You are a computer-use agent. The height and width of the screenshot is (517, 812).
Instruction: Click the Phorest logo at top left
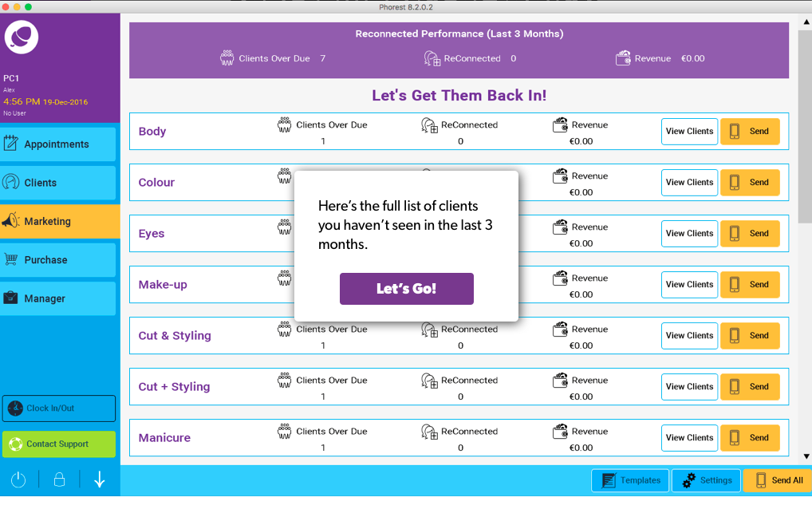(21, 37)
